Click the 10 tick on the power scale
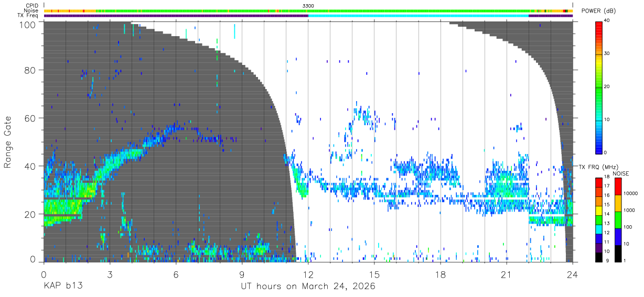The image size is (644, 297). [x=607, y=119]
